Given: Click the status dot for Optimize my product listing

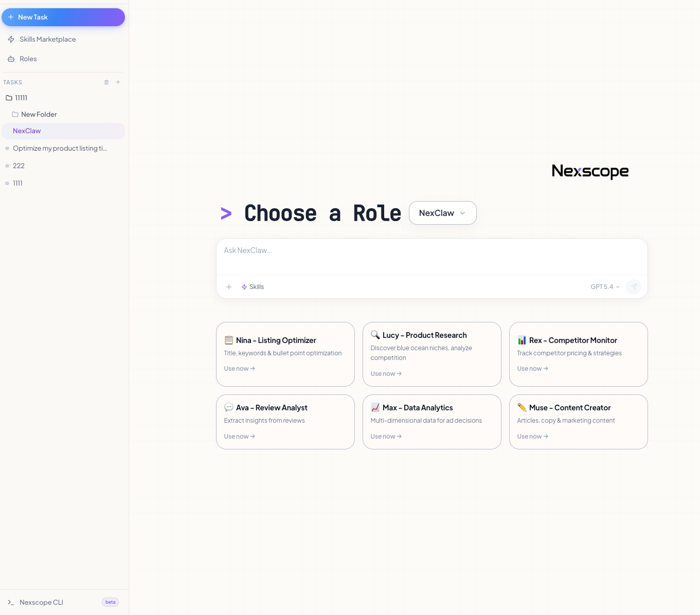Looking at the screenshot, I should point(7,148).
